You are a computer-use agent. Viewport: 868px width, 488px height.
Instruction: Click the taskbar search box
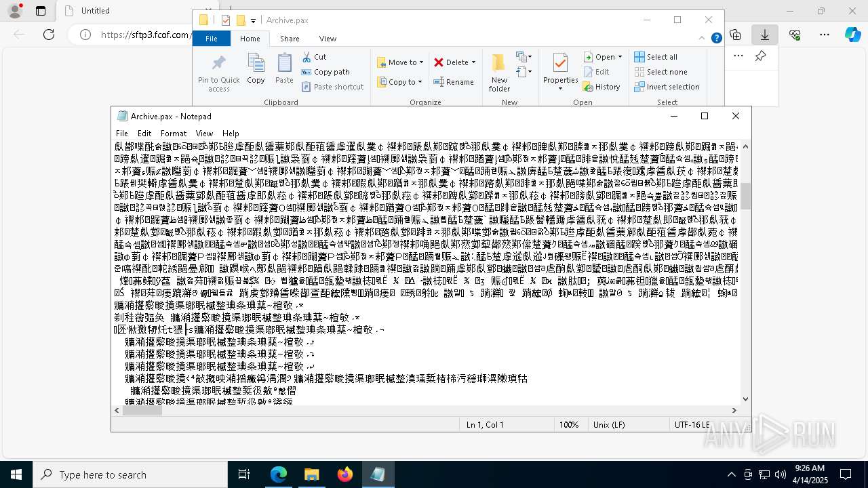(130, 474)
